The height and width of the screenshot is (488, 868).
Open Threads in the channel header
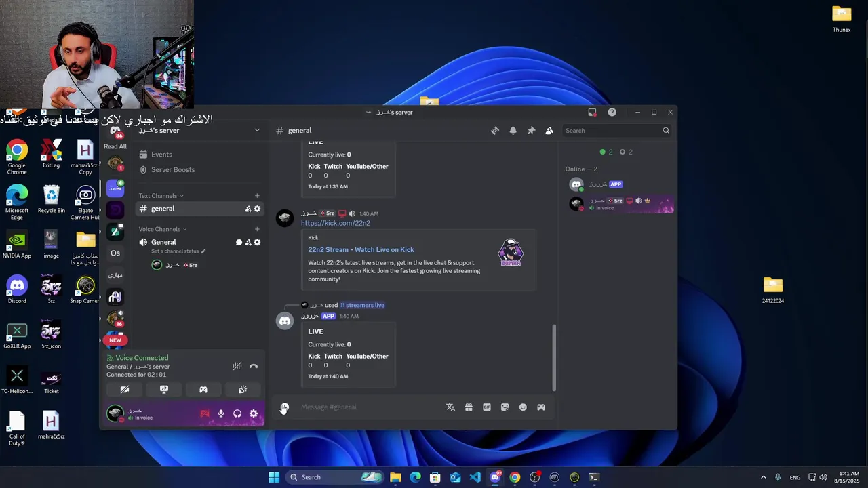(495, 131)
